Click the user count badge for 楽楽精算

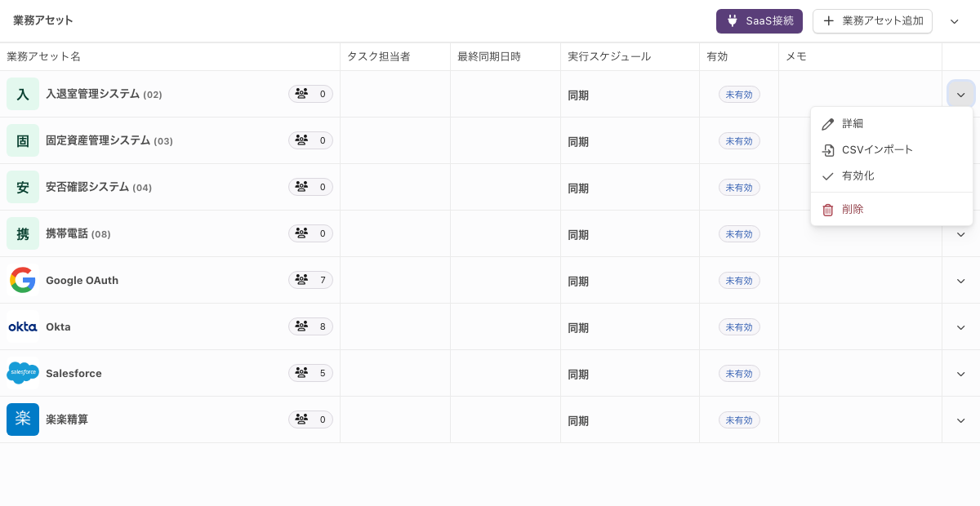point(310,419)
